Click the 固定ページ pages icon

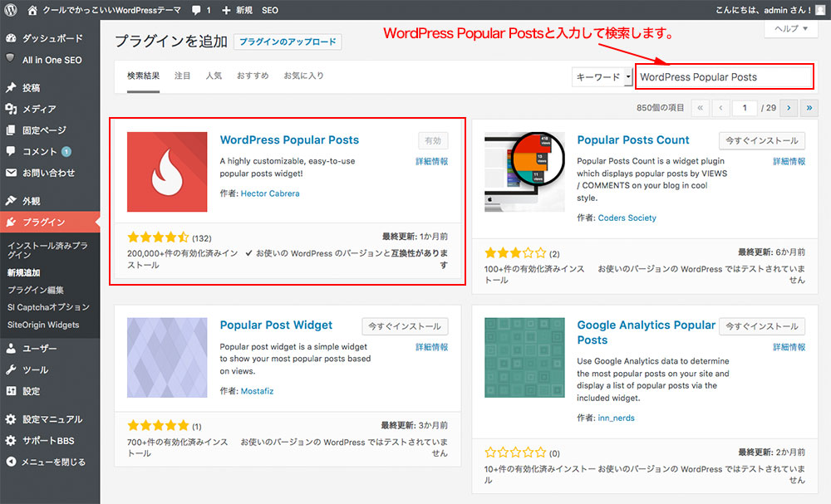coord(11,130)
